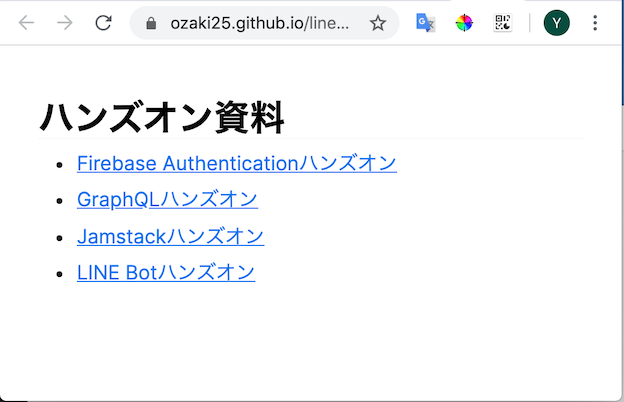The image size is (624, 402).
Task: Click the forward navigation arrow
Action: pyautogui.click(x=65, y=23)
